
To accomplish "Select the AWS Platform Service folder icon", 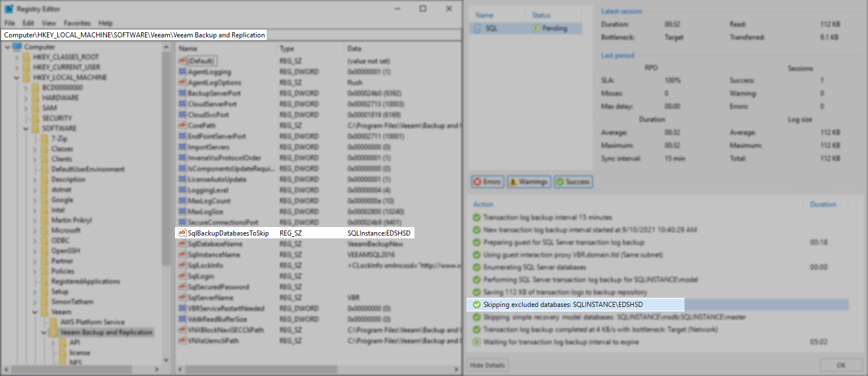I will [54, 322].
